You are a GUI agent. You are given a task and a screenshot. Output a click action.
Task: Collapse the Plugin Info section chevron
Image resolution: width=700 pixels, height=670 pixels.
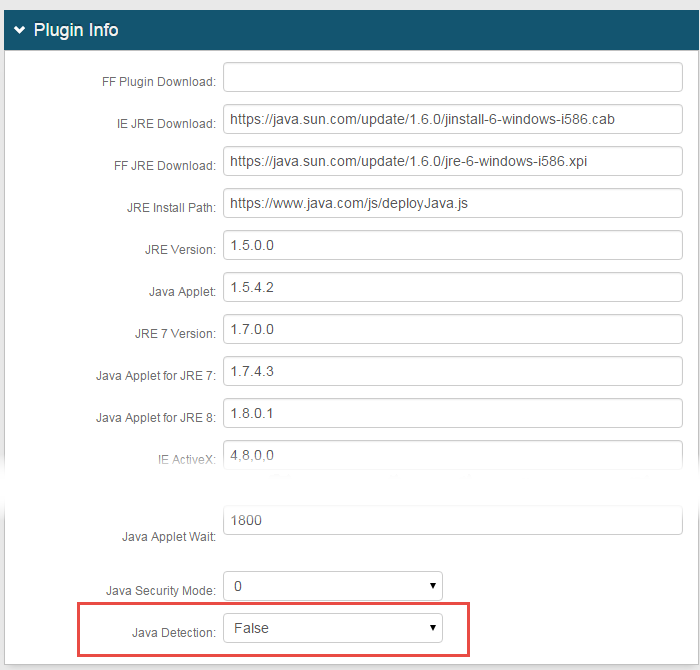tap(20, 30)
